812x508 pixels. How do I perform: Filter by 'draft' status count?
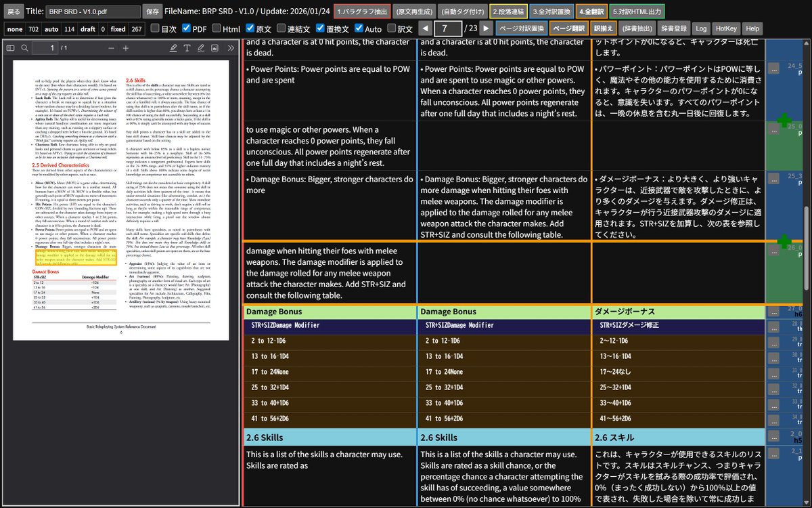point(93,29)
